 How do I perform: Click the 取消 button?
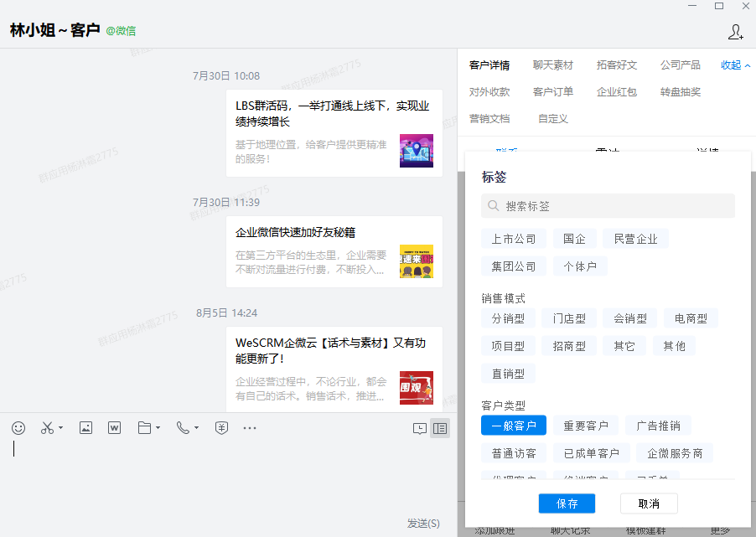point(649,503)
